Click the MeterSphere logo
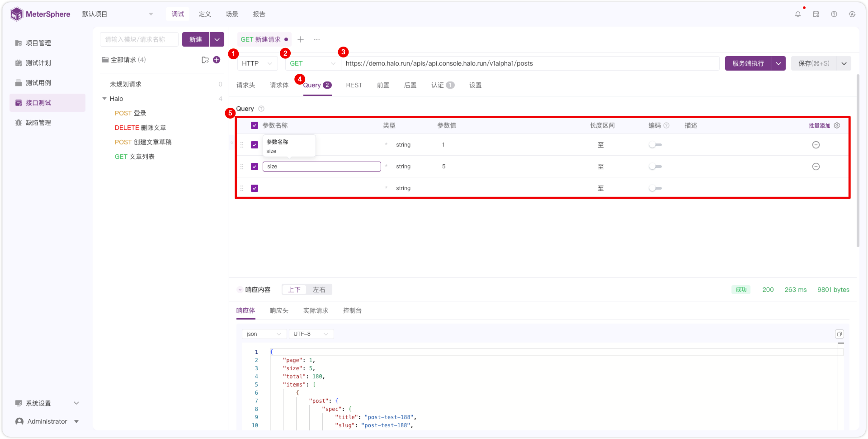Viewport: 868px width, 439px height. point(40,14)
